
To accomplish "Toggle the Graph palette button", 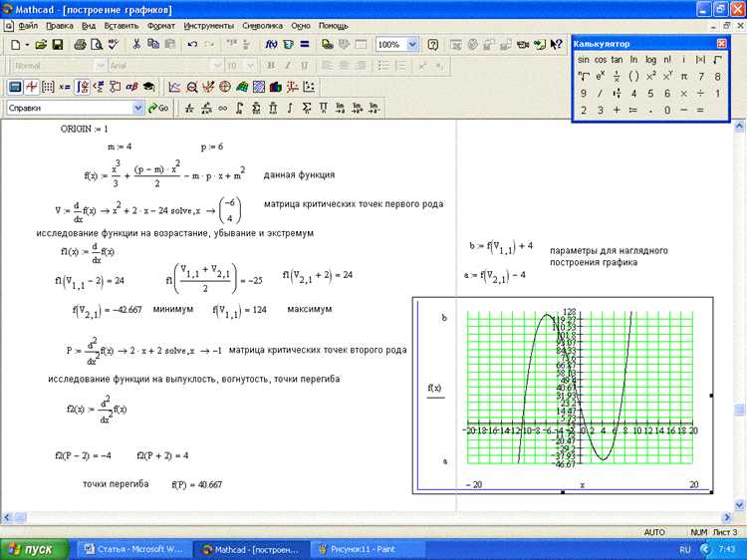I will pos(32,87).
